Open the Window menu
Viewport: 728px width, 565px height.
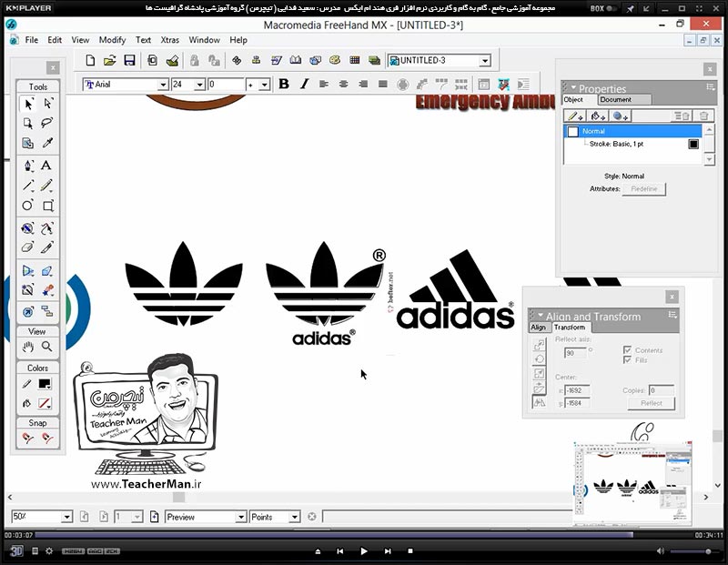pos(204,40)
